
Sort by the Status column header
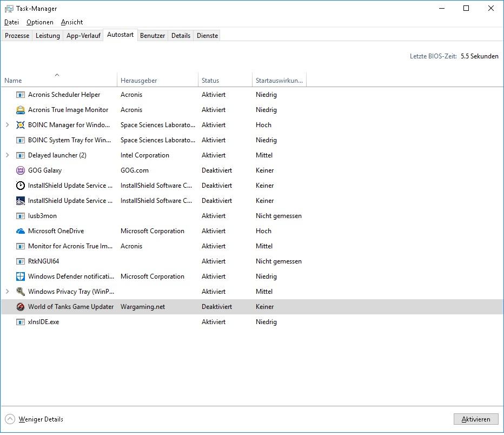coord(225,80)
